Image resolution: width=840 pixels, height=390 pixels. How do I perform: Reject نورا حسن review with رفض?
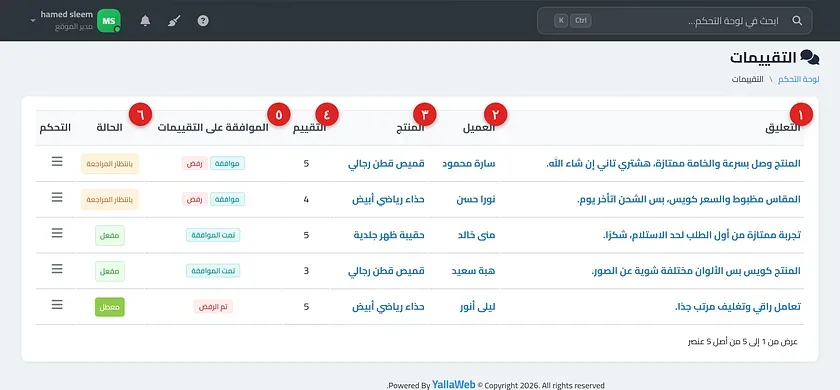(194, 199)
